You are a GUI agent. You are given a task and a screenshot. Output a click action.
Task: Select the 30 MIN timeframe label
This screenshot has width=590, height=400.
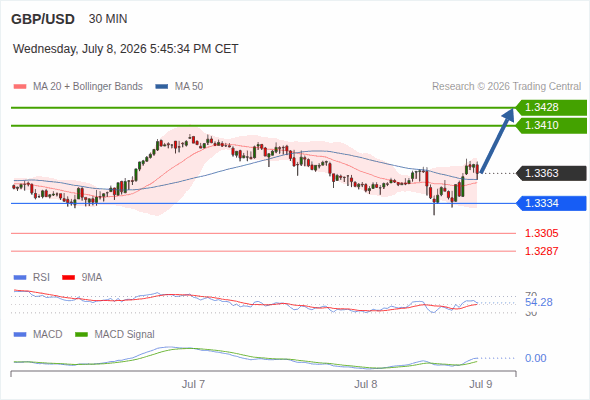click(108, 19)
